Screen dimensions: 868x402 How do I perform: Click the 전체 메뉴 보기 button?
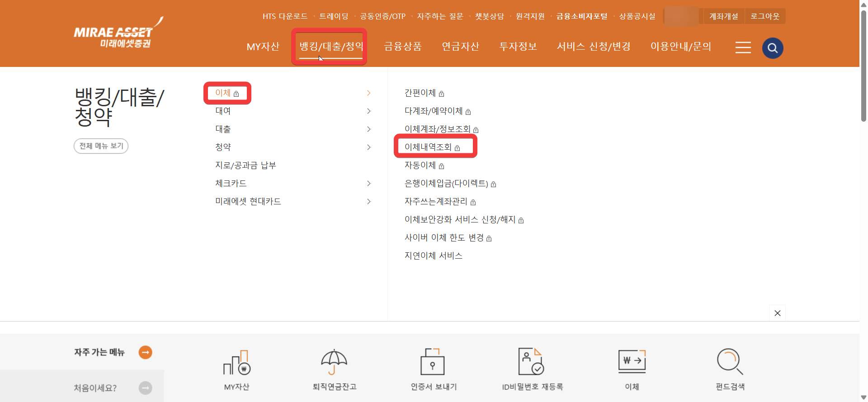pyautogui.click(x=101, y=146)
